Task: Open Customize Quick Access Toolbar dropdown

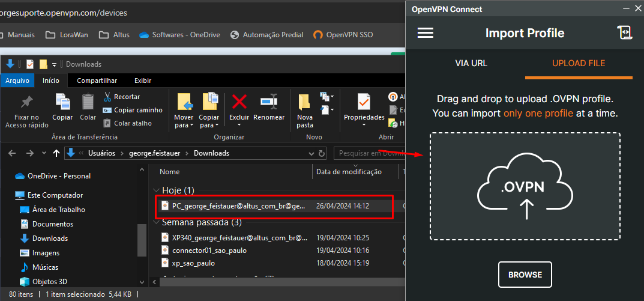Action: coord(54,64)
